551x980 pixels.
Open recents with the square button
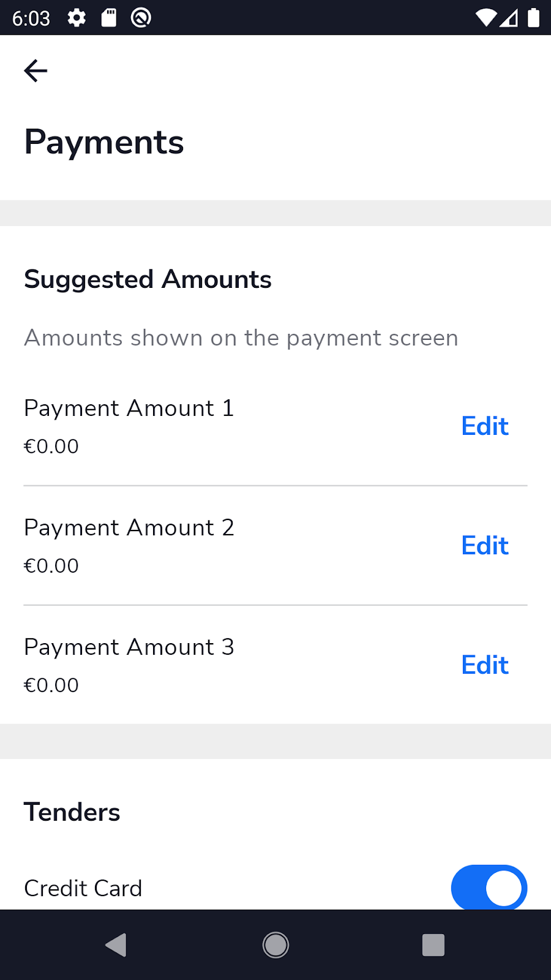[x=433, y=944]
